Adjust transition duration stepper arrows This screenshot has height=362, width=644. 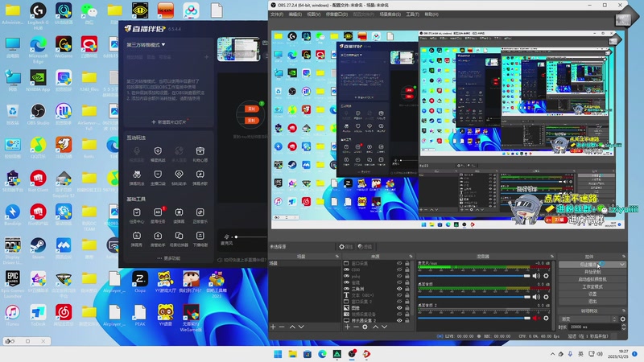click(624, 327)
